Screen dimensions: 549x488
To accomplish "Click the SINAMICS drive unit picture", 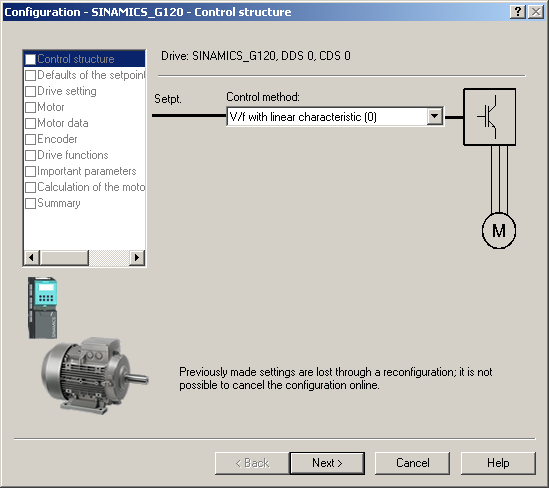I will pyautogui.click(x=43, y=308).
